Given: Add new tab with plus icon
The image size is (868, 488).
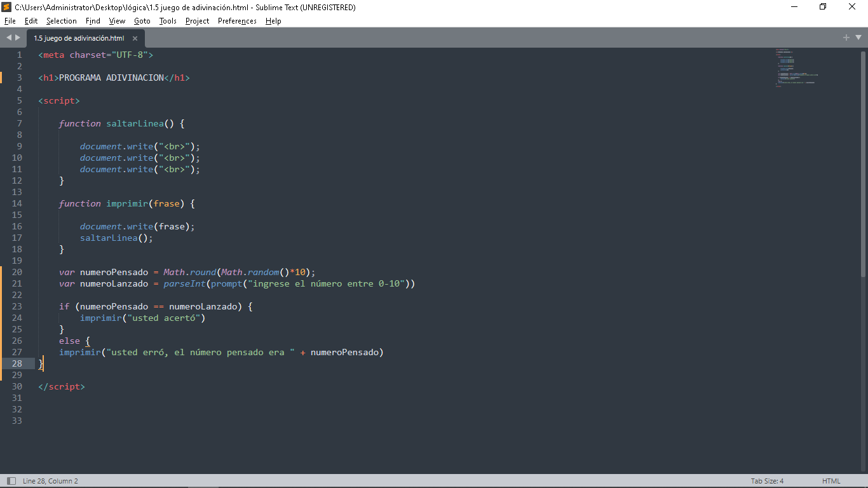Looking at the screenshot, I should point(846,37).
